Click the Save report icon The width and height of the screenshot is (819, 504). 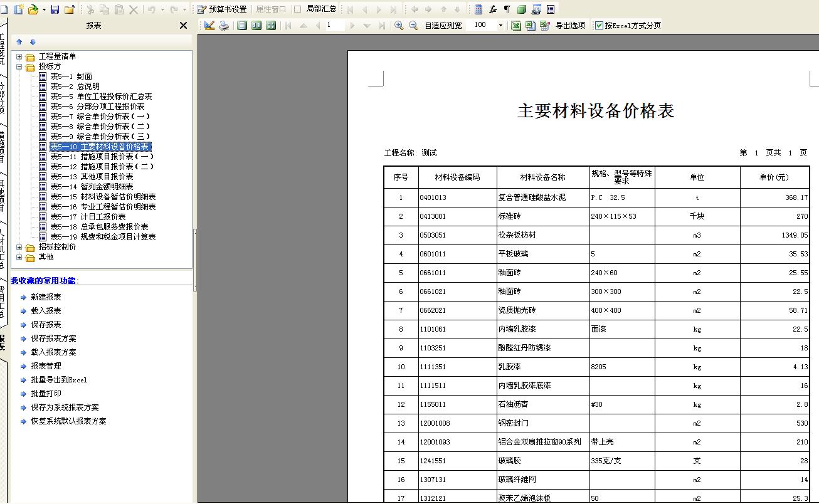click(x=55, y=9)
